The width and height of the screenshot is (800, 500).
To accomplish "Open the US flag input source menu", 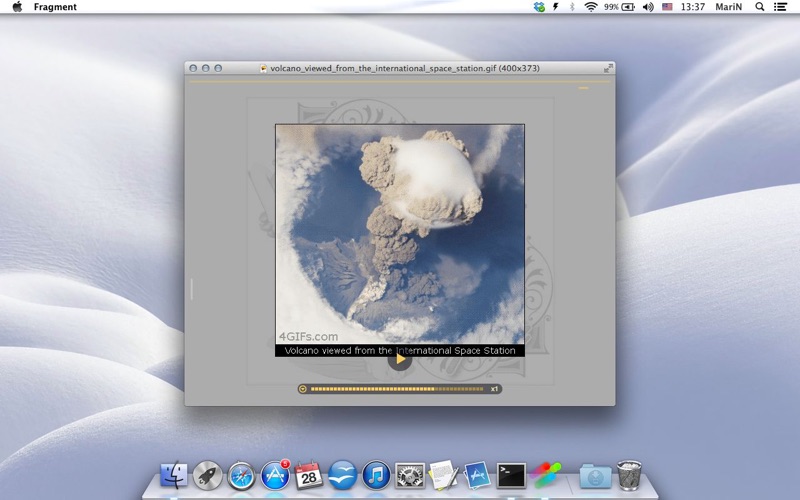I will click(x=667, y=7).
